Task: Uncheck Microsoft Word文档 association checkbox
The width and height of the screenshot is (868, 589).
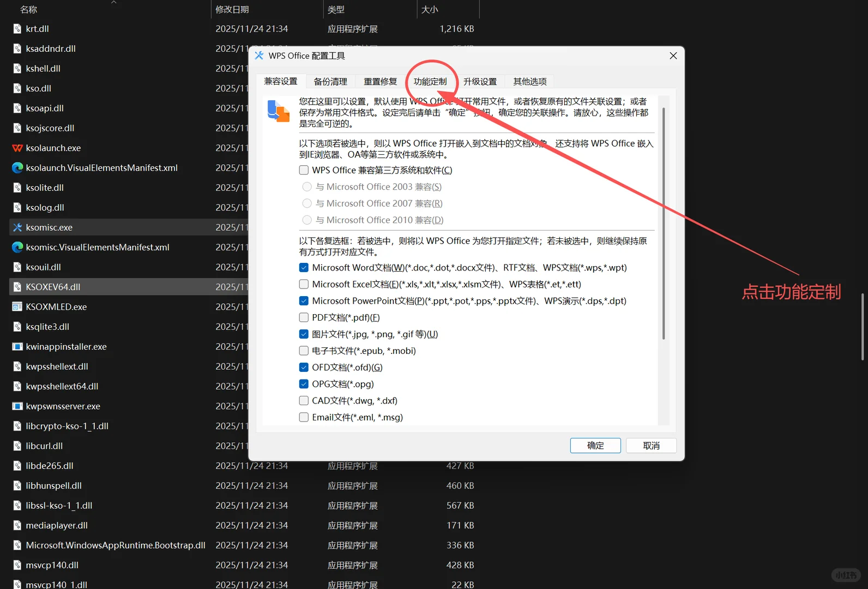Action: 304,268
